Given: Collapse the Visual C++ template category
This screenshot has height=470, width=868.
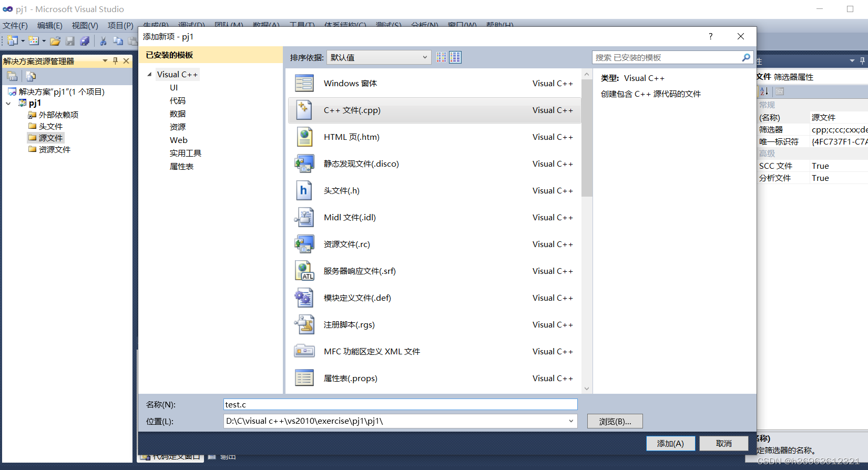Looking at the screenshot, I should tap(149, 74).
